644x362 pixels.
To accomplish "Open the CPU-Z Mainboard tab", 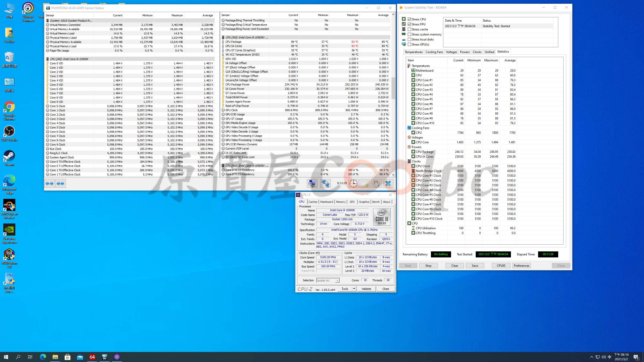I will 326,202.
